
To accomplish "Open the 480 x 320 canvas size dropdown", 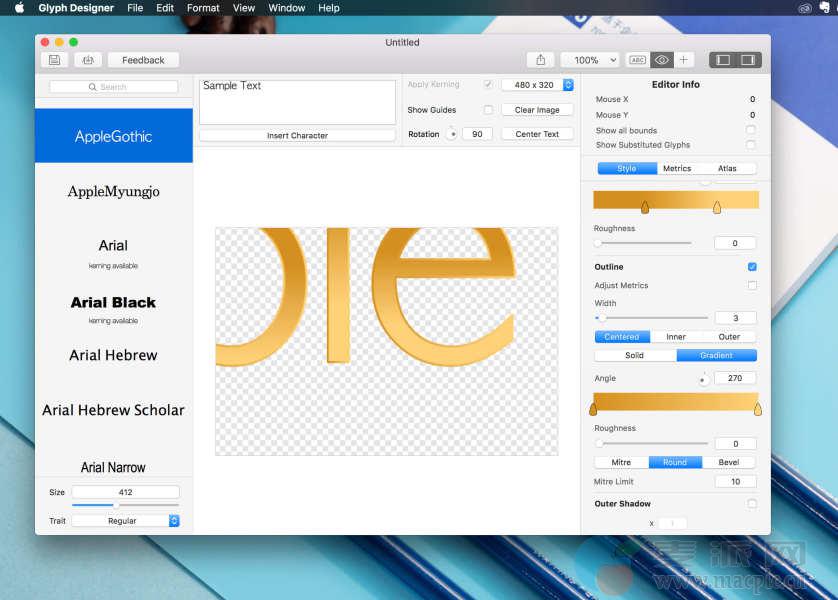I will pyautogui.click(x=538, y=85).
